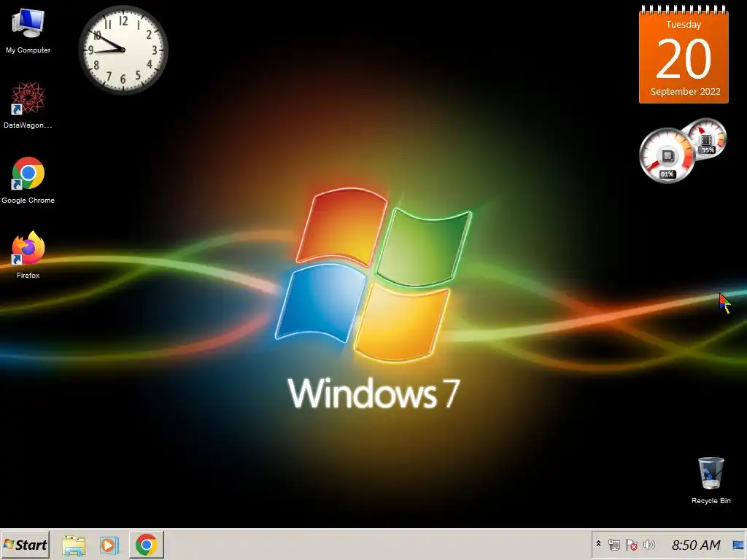Click the Show Desktop tray button
Screen dimensions: 747x560
(738, 545)
